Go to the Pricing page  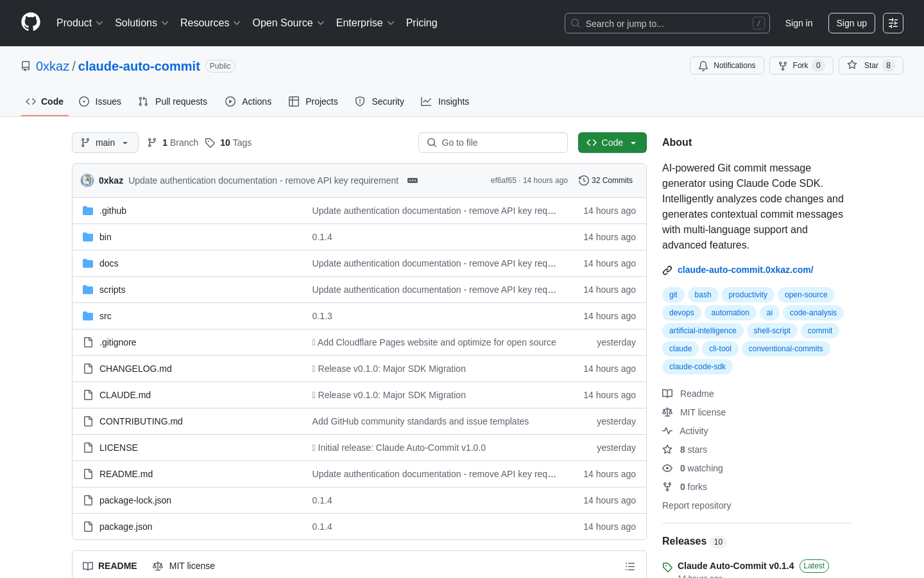[x=422, y=23]
